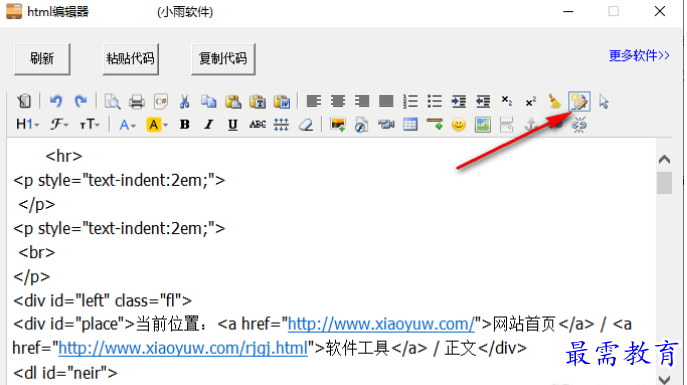
Task: Click the <div id="left" class="fl"> line
Action: [103, 300]
